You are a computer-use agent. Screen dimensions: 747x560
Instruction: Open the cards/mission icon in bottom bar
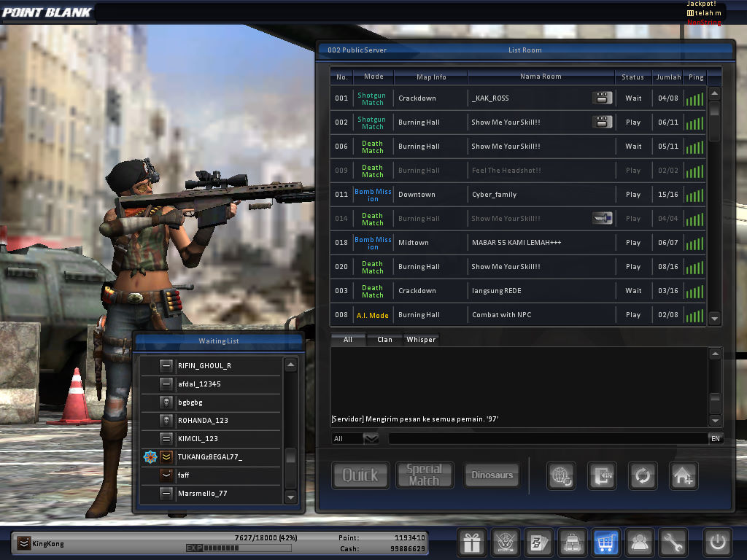point(539,542)
